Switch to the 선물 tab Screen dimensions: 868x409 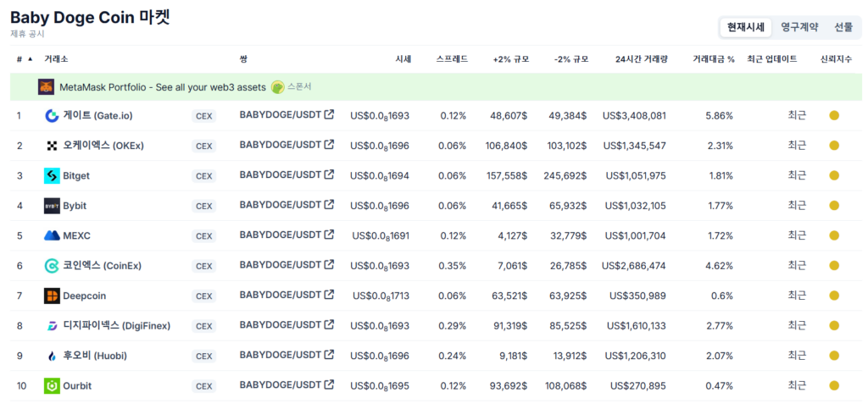(843, 27)
